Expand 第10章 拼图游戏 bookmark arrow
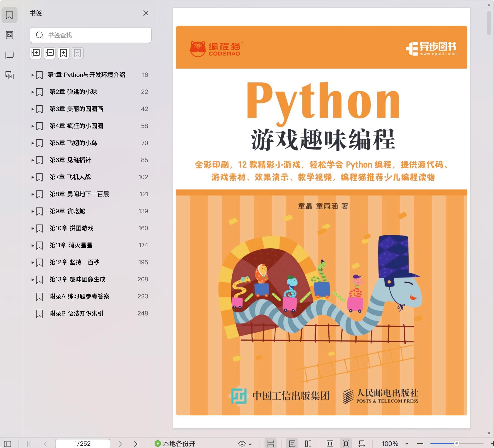The height and width of the screenshot is (448, 494). point(33,228)
